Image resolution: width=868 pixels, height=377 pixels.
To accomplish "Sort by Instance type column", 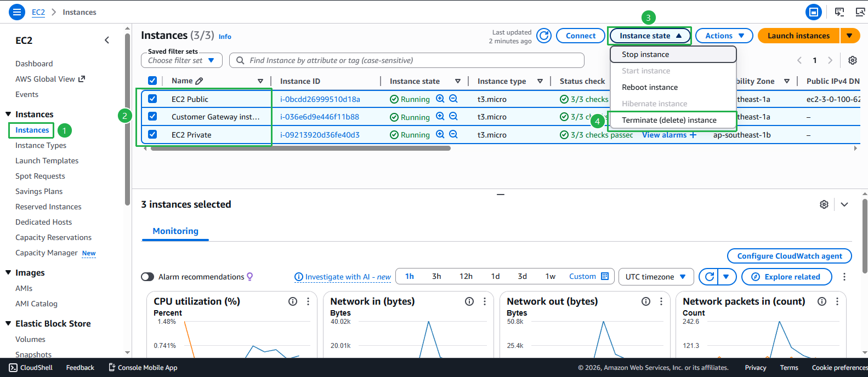I will pos(540,81).
